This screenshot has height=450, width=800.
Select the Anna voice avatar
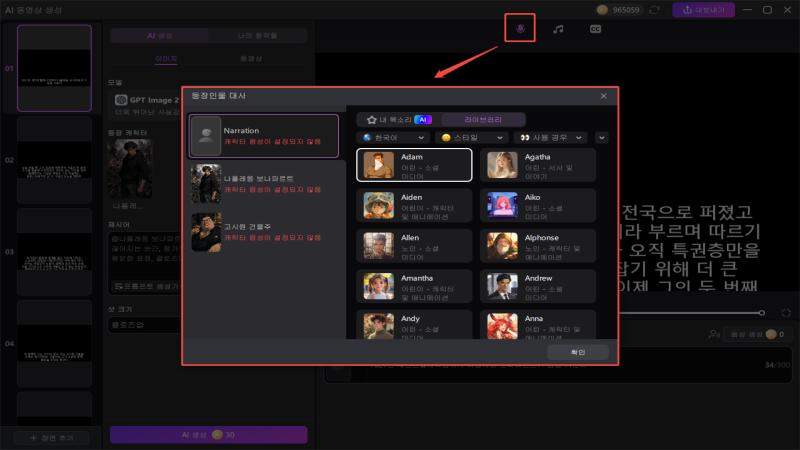[x=502, y=326]
